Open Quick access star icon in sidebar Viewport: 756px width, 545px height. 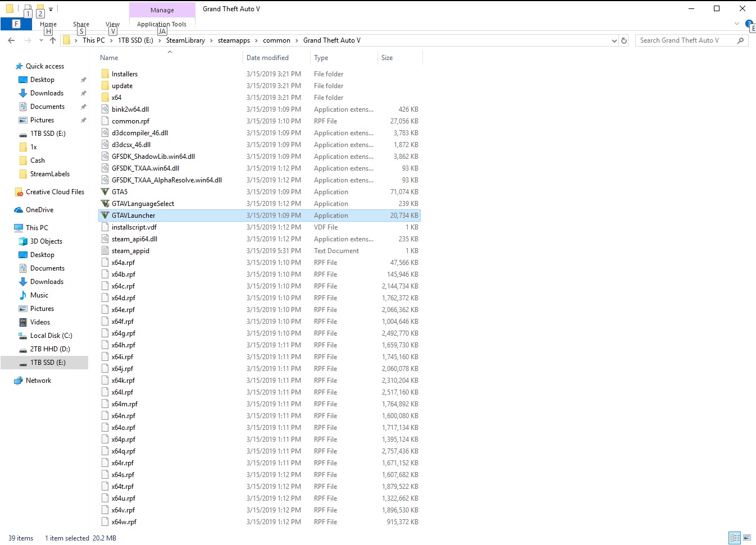pos(19,66)
